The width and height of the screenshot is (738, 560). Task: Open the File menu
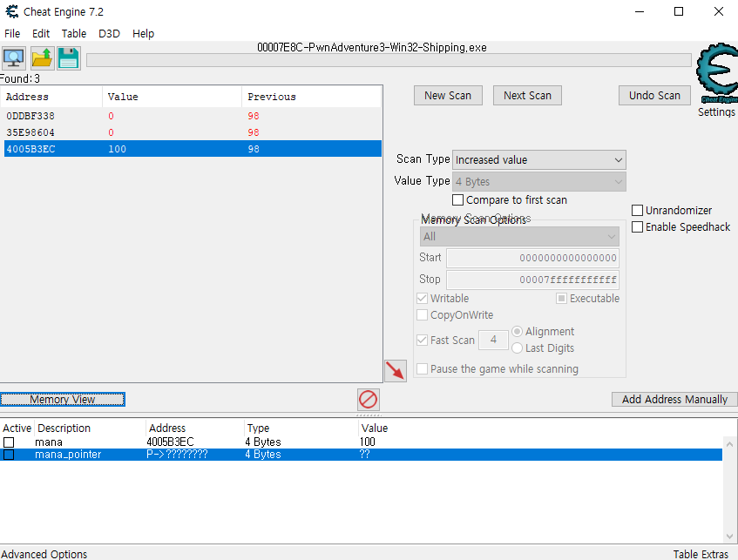12,34
